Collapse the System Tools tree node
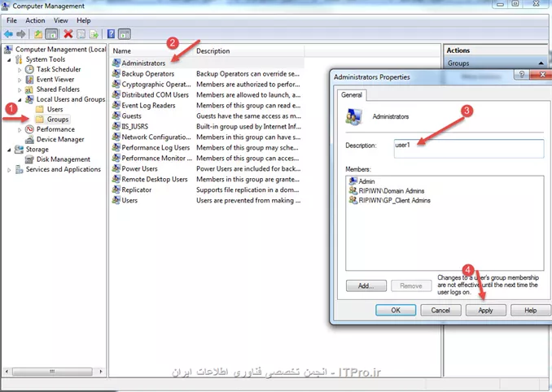Viewport: 552px width, 392px height. pos(9,59)
